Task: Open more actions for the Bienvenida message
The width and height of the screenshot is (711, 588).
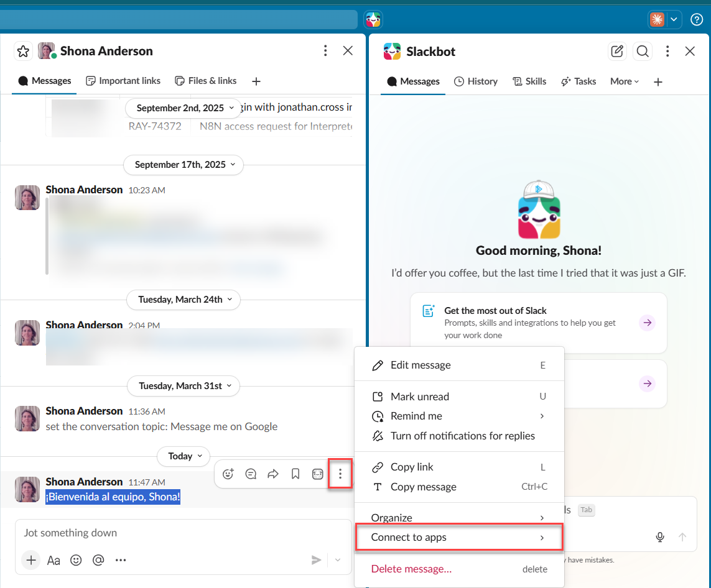Action: coord(340,474)
